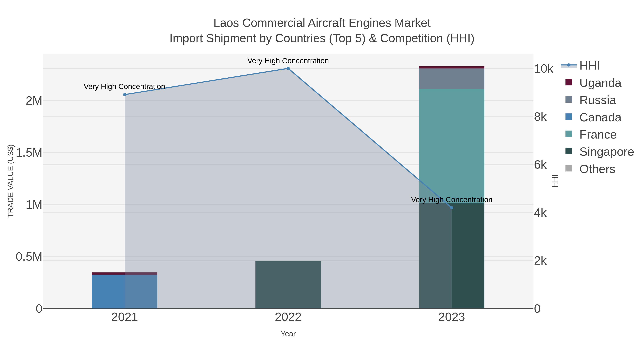Click the Russia slate legend swatch
Image resolution: width=644 pixels, height=362 pixels.
pyautogui.click(x=569, y=99)
